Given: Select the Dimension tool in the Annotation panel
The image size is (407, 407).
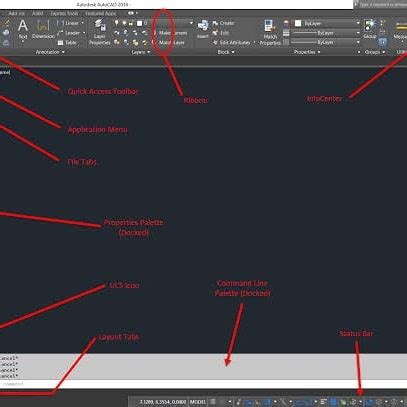Looking at the screenshot, I should [43, 30].
